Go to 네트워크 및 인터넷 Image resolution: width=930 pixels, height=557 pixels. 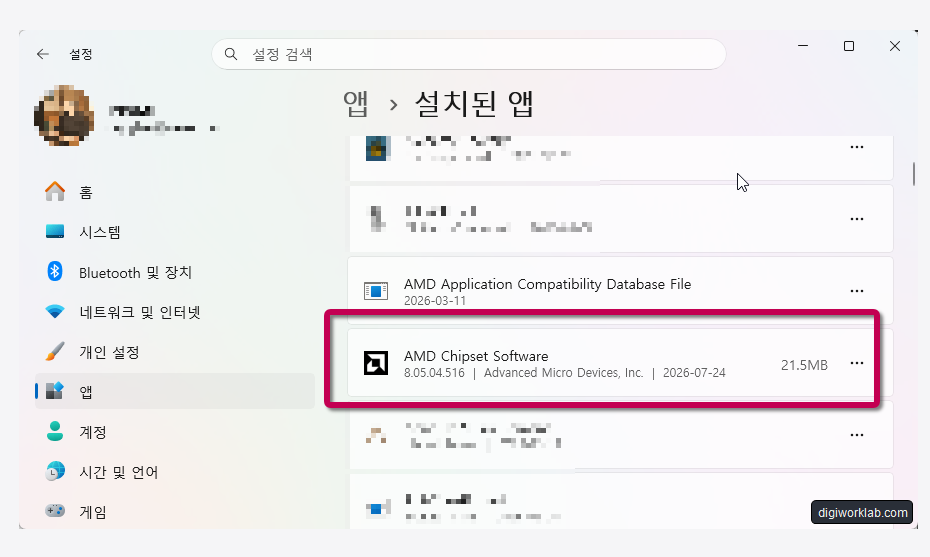coord(175,312)
